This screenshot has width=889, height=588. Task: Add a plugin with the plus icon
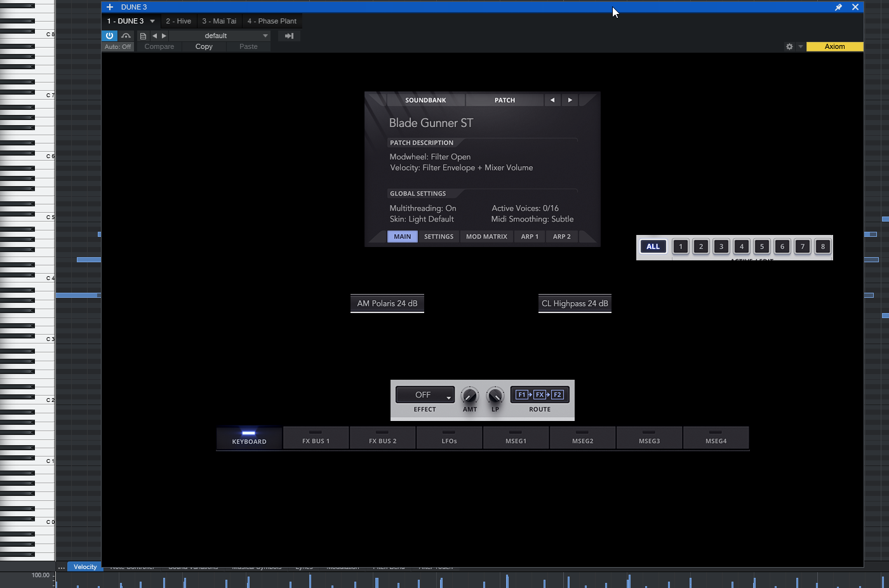point(110,7)
